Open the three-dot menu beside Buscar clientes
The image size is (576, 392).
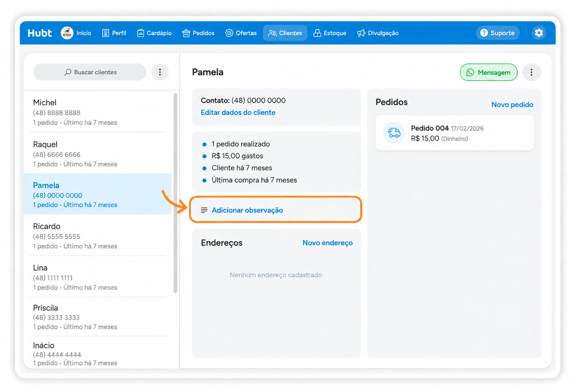coord(160,72)
